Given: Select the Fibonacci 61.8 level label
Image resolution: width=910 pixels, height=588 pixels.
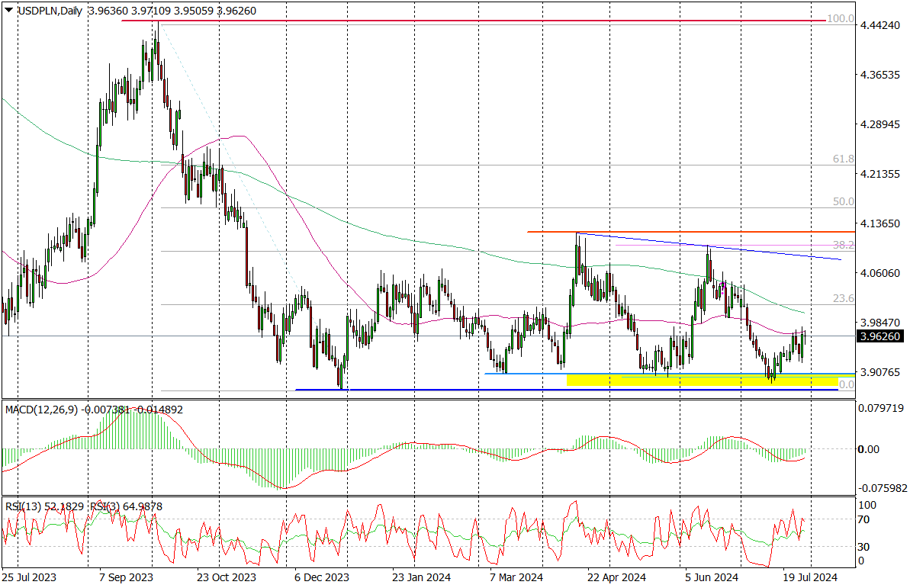Looking at the screenshot, I should click(844, 159).
